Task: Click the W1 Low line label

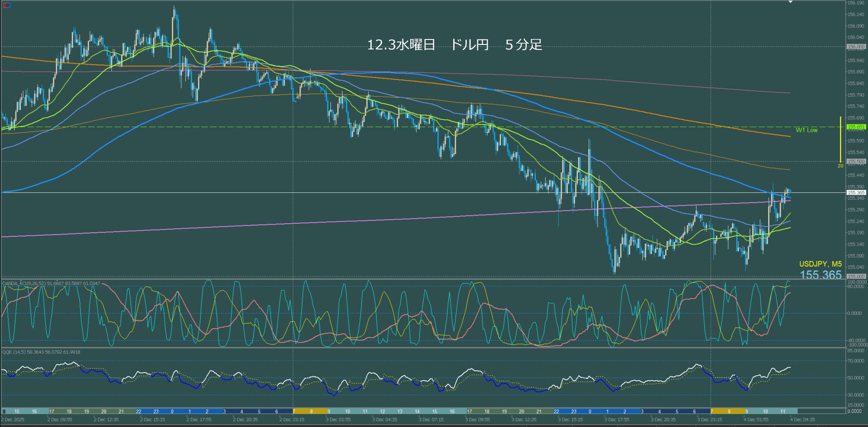Action: coord(806,130)
